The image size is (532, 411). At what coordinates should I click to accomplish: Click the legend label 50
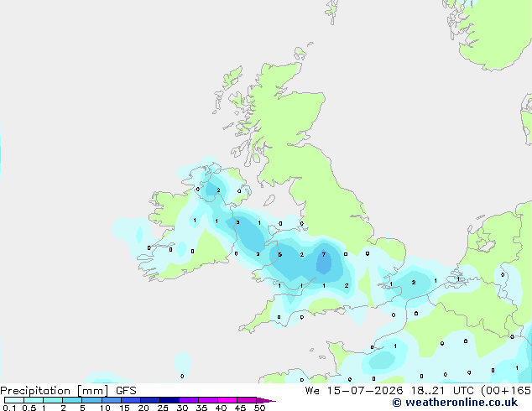click(259, 408)
